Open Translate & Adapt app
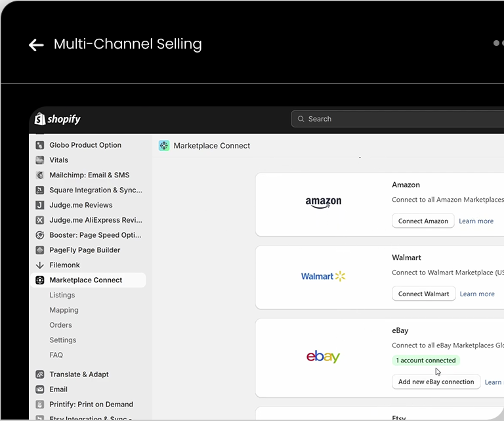Screen dimensions: 504x421 [79, 374]
